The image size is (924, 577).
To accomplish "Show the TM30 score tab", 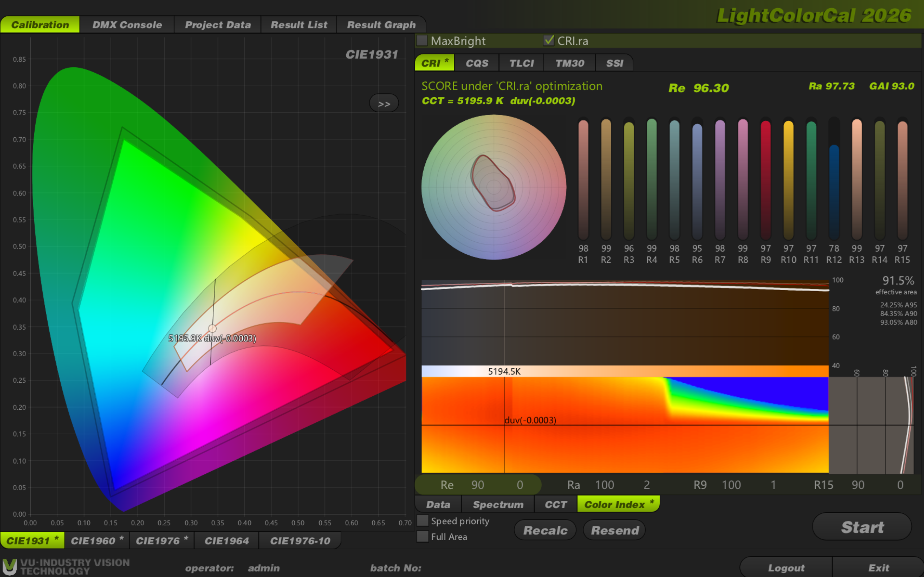I will tap(569, 63).
